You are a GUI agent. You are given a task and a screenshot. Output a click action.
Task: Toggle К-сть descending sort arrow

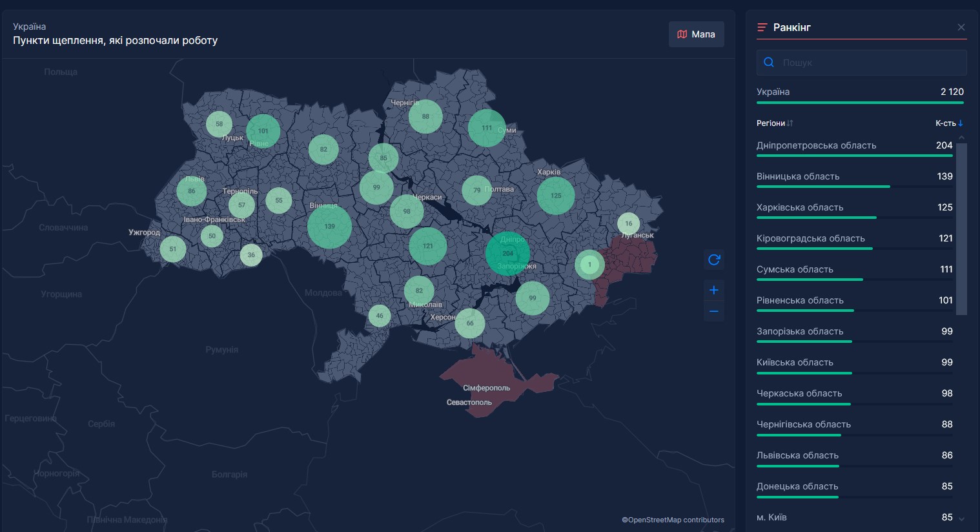[961, 123]
